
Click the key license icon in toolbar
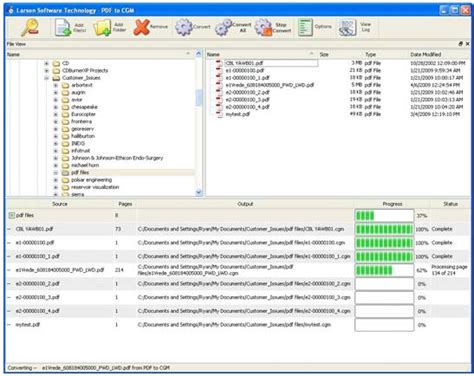pos(30,27)
